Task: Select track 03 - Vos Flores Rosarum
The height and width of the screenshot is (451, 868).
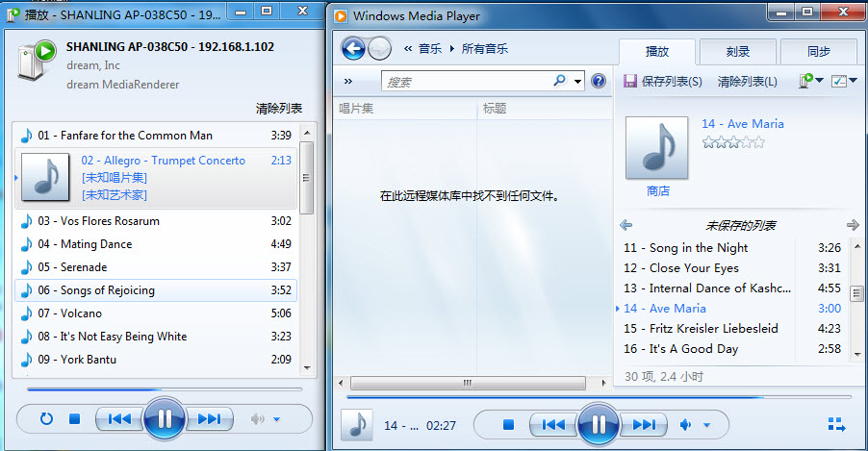Action: 156,221
